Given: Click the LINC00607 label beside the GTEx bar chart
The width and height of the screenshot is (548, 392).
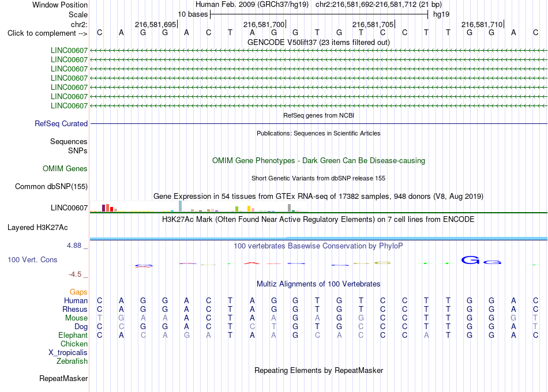Looking at the screenshot, I should pos(69,208).
